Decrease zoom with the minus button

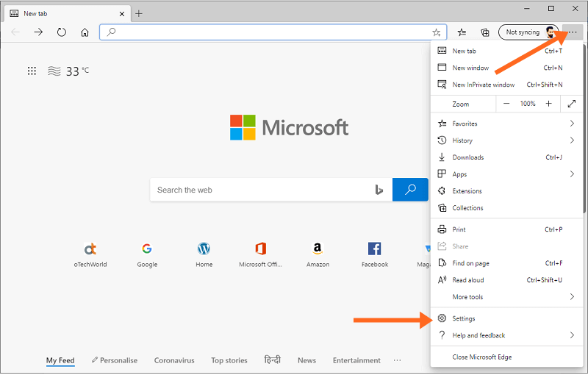506,104
